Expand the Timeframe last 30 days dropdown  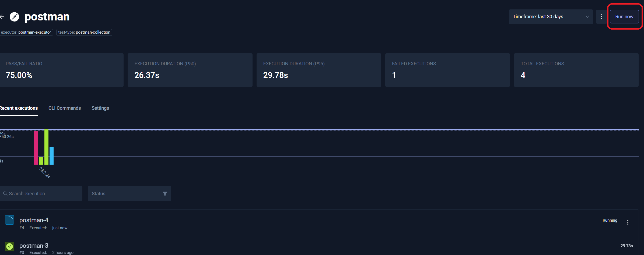click(551, 17)
